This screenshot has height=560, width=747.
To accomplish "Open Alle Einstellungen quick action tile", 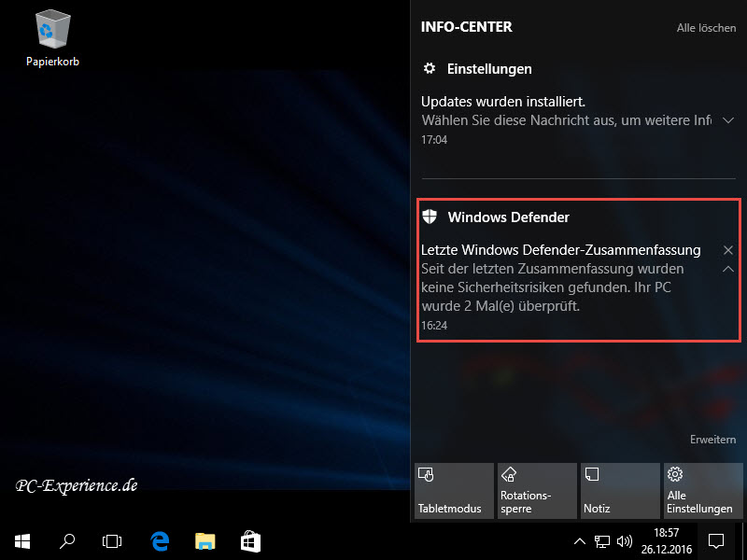I will (701, 491).
